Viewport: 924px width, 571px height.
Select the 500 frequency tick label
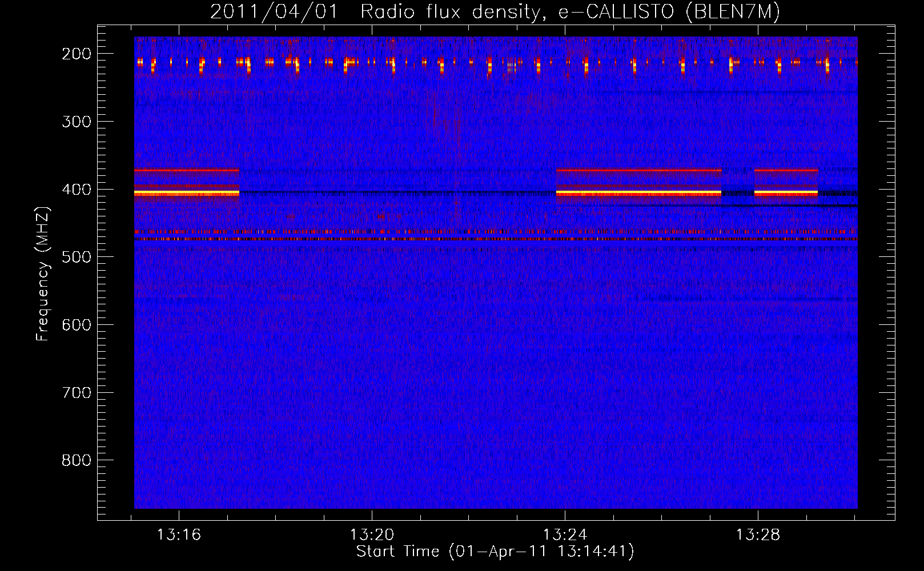(x=77, y=257)
